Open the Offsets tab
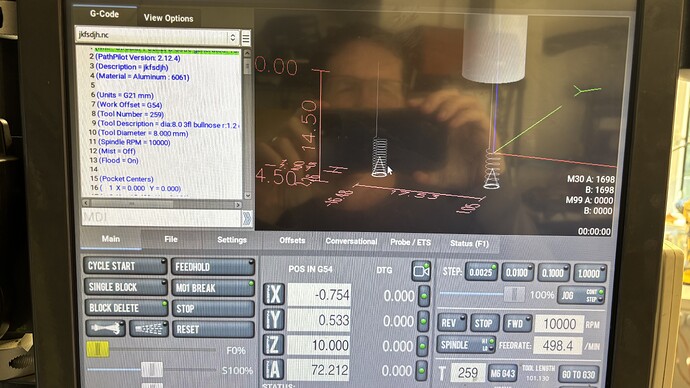 (292, 241)
